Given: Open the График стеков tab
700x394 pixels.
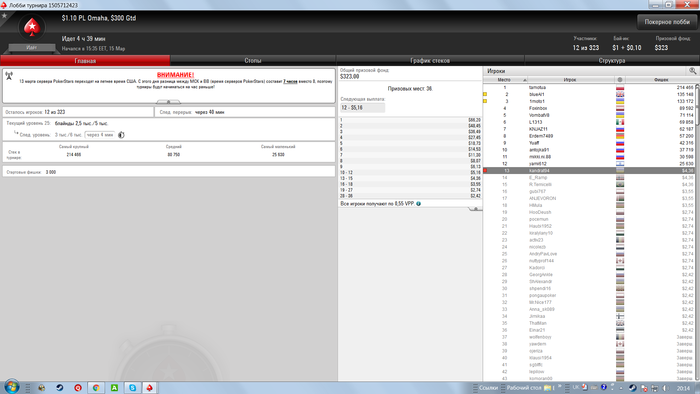Looking at the screenshot, I should point(430,61).
